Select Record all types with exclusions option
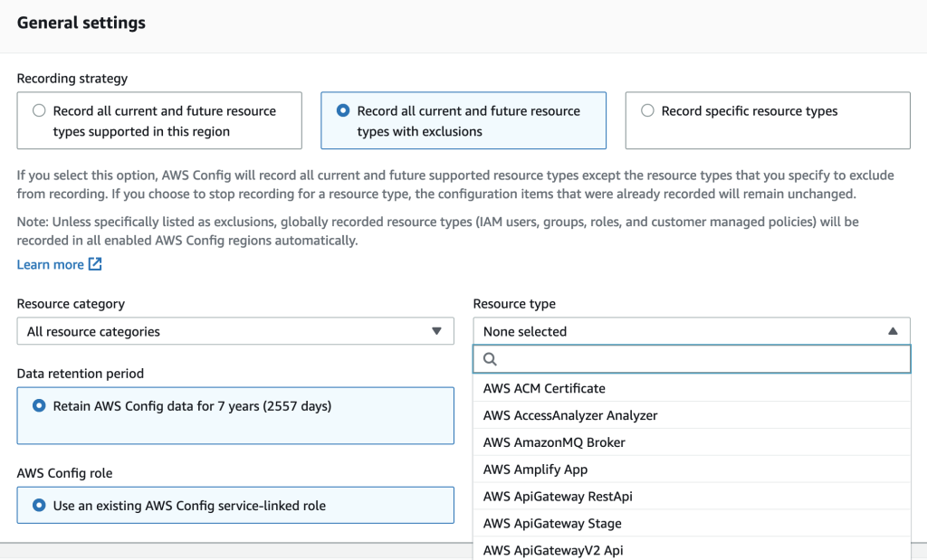This screenshot has width=927, height=560. point(343,110)
